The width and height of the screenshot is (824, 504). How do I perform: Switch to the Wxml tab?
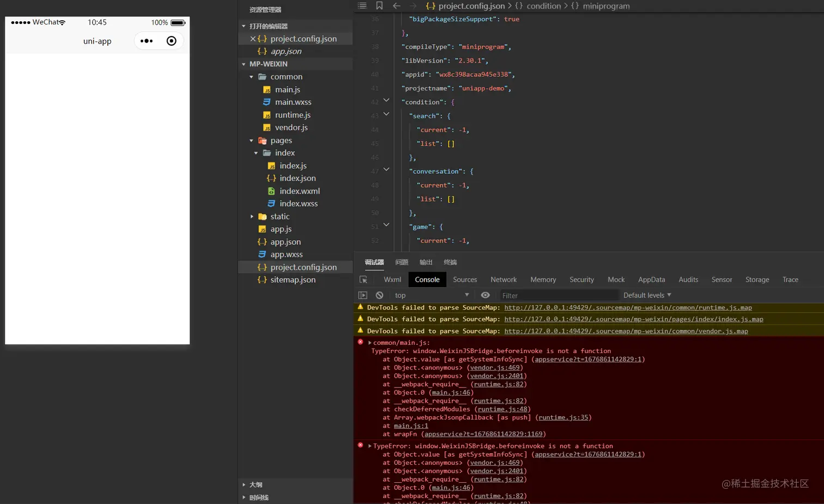pos(392,280)
